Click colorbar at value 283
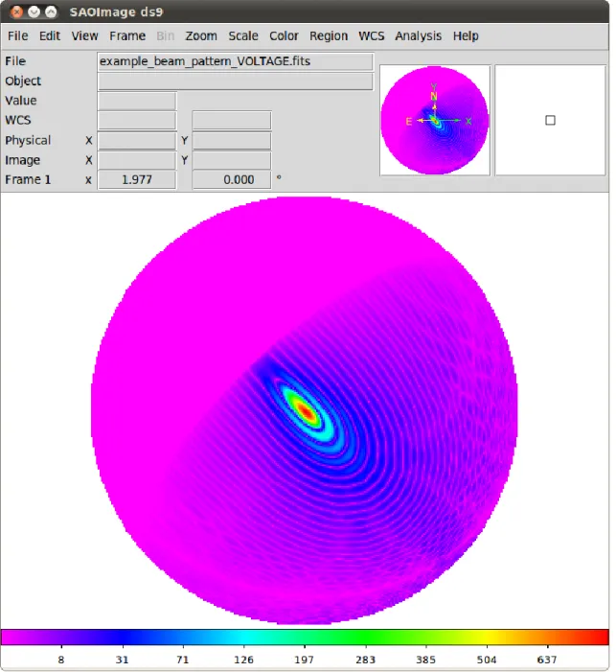 [x=365, y=637]
